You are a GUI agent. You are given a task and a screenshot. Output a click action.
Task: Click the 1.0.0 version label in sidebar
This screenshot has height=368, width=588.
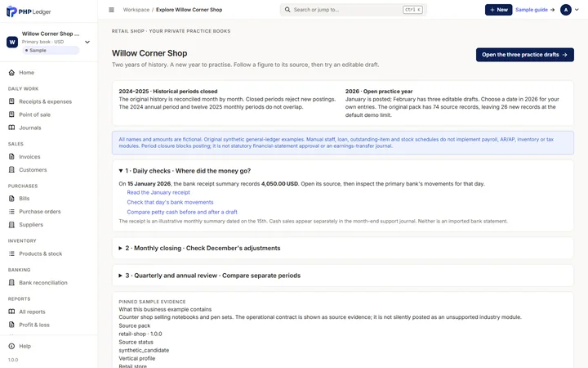pyautogui.click(x=13, y=360)
